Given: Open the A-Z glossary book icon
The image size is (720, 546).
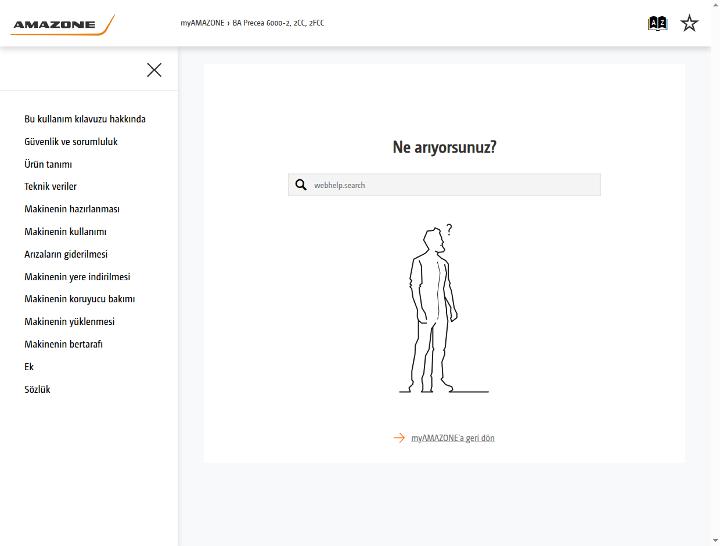Looking at the screenshot, I should click(658, 23).
